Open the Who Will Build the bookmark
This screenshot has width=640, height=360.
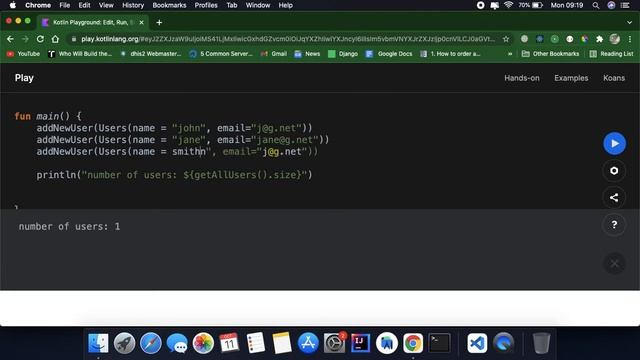coord(80,54)
